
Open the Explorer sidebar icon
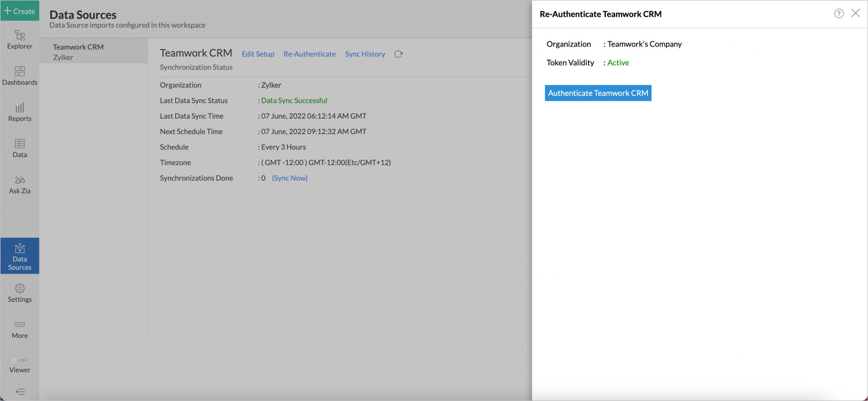(x=20, y=40)
